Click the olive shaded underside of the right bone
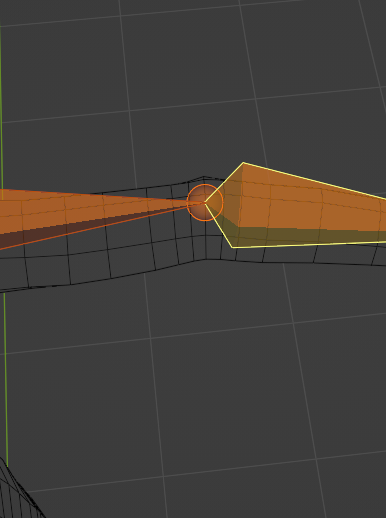 [x=300, y=236]
